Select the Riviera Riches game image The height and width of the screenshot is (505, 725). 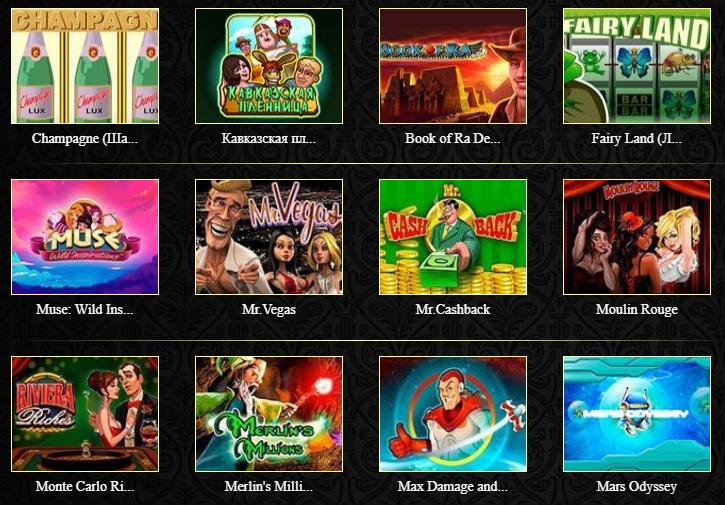pos(85,414)
